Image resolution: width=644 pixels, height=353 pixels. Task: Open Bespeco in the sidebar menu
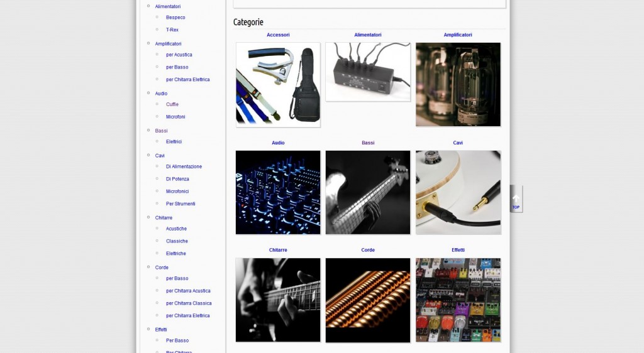pyautogui.click(x=175, y=18)
